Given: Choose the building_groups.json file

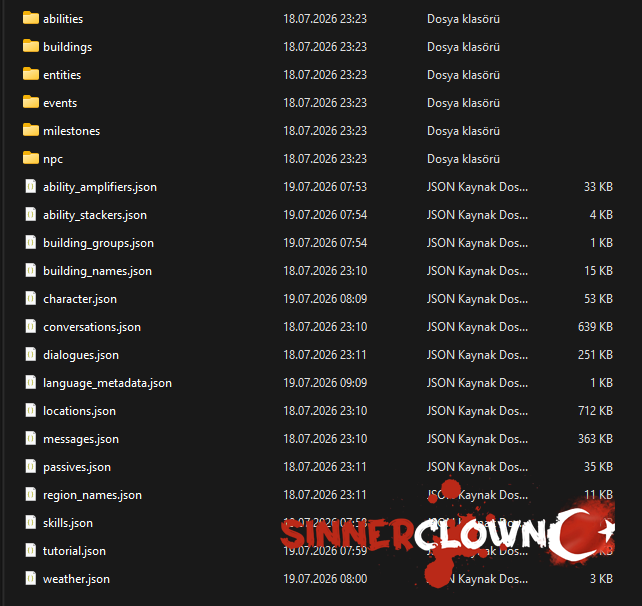Looking at the screenshot, I should point(99,243).
